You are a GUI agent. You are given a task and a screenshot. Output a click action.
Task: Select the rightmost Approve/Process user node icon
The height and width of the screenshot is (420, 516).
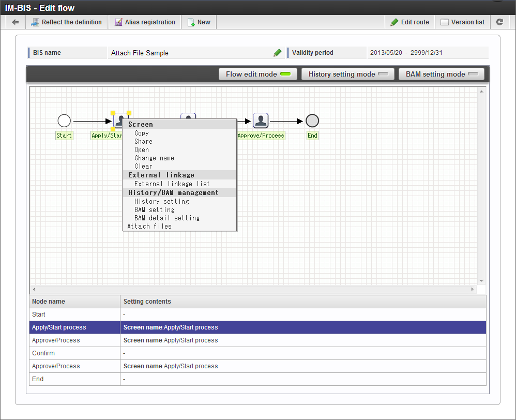261,121
